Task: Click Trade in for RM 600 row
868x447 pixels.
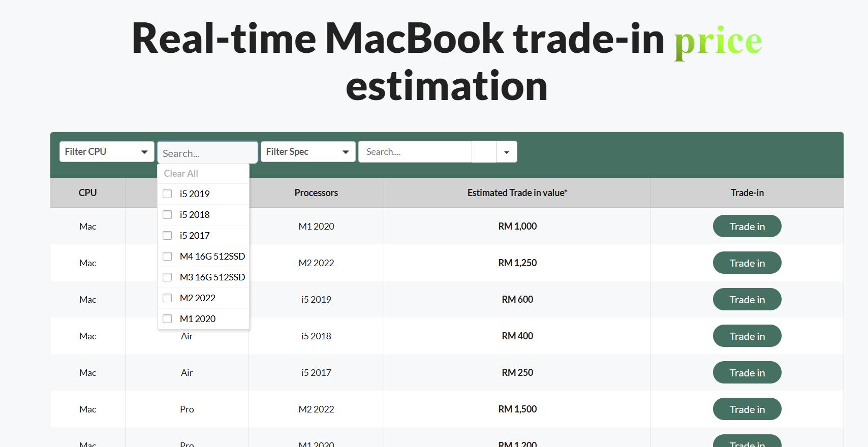Action: pos(747,300)
